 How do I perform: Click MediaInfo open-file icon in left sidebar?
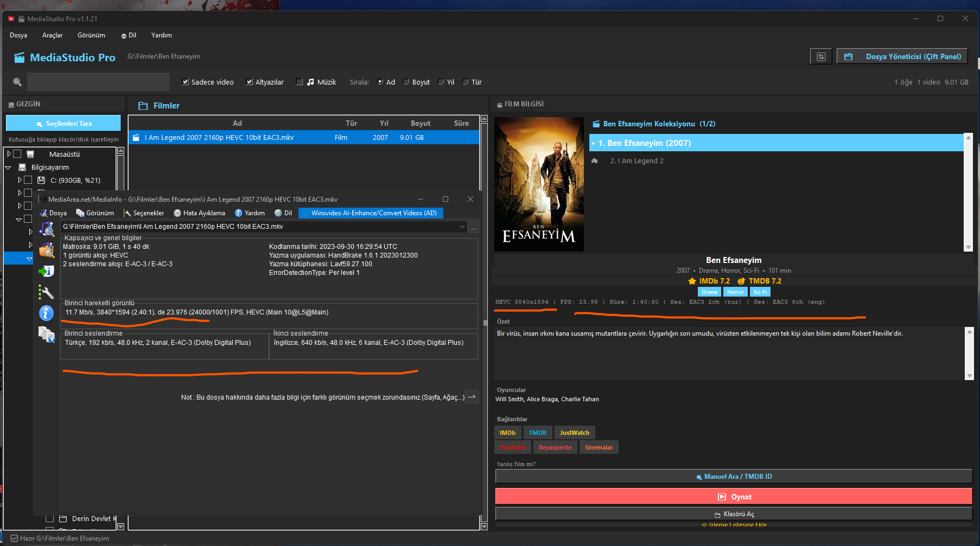(47, 229)
